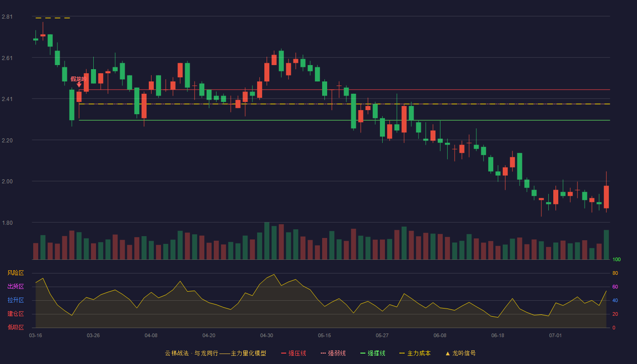Viewport: 637px width, 364px height.
Task: Click the last green volume bar on the right
Action: pyautogui.click(x=606, y=245)
